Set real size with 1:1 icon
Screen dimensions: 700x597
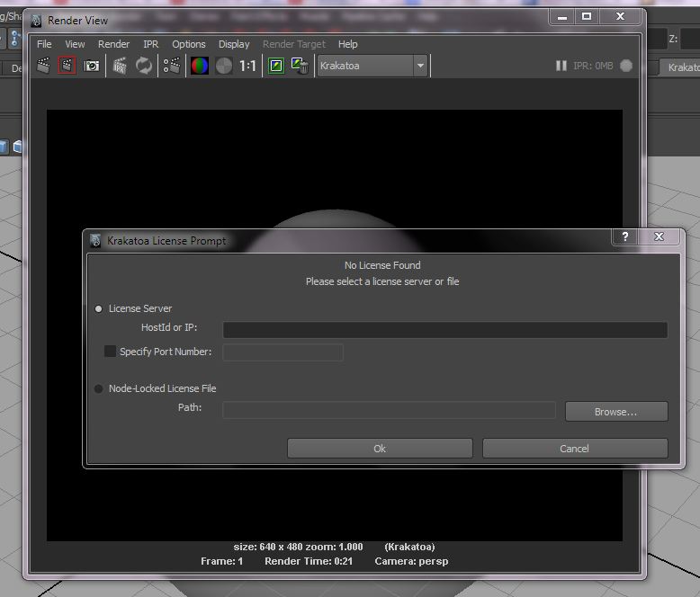pyautogui.click(x=247, y=66)
